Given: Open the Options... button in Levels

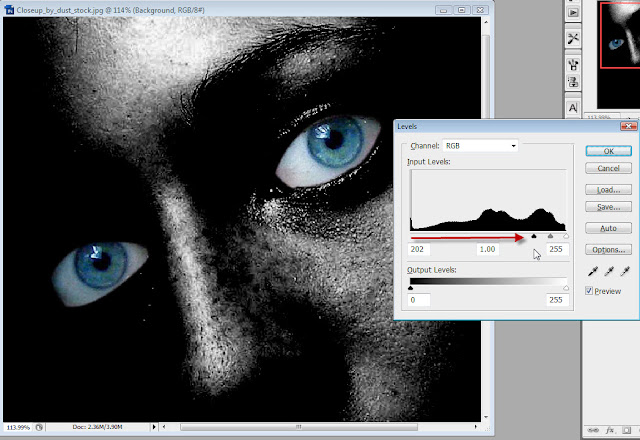Looking at the screenshot, I should pyautogui.click(x=609, y=249).
